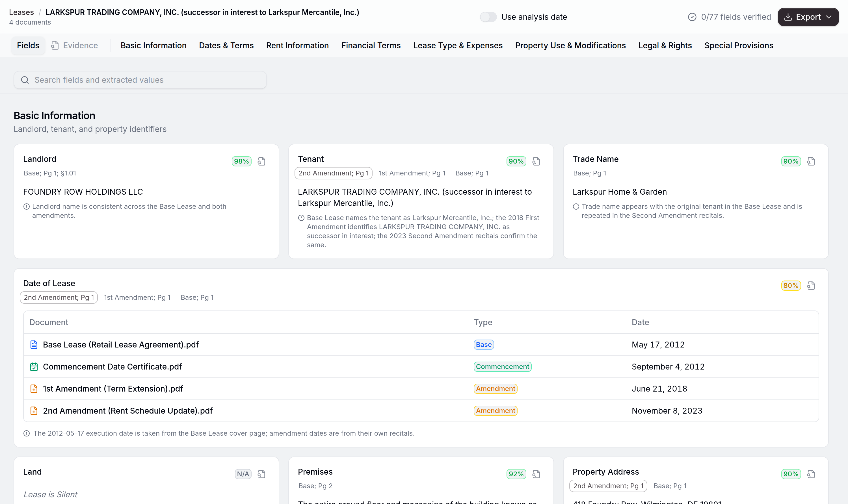
Task: Open evidence icon on Landlord card
Action: click(261, 161)
